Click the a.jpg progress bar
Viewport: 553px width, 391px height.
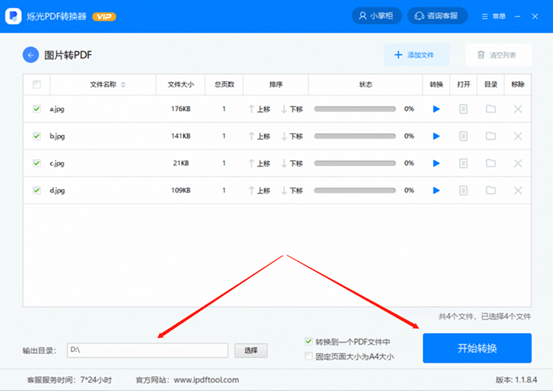click(355, 109)
